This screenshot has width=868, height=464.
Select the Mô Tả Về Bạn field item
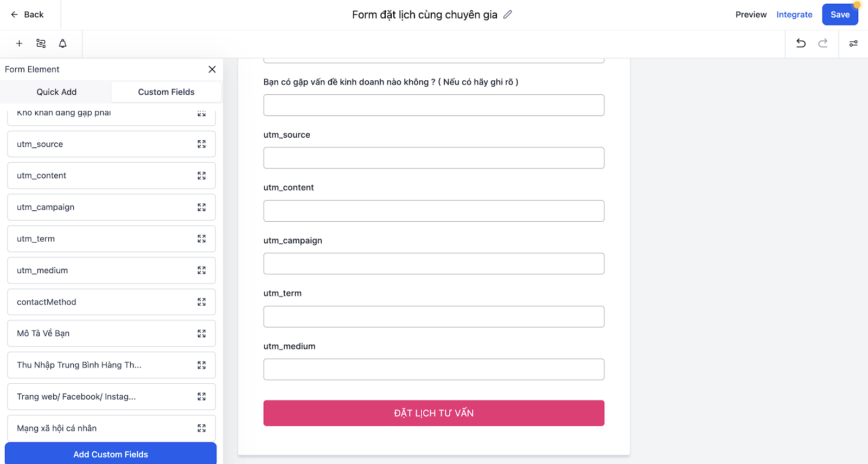(x=111, y=333)
